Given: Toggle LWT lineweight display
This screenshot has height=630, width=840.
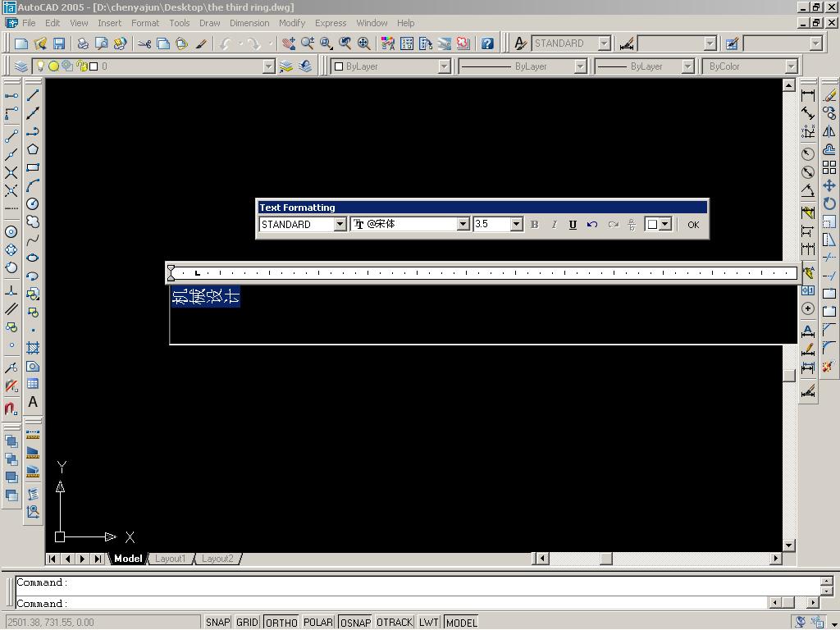Looking at the screenshot, I should [x=428, y=623].
